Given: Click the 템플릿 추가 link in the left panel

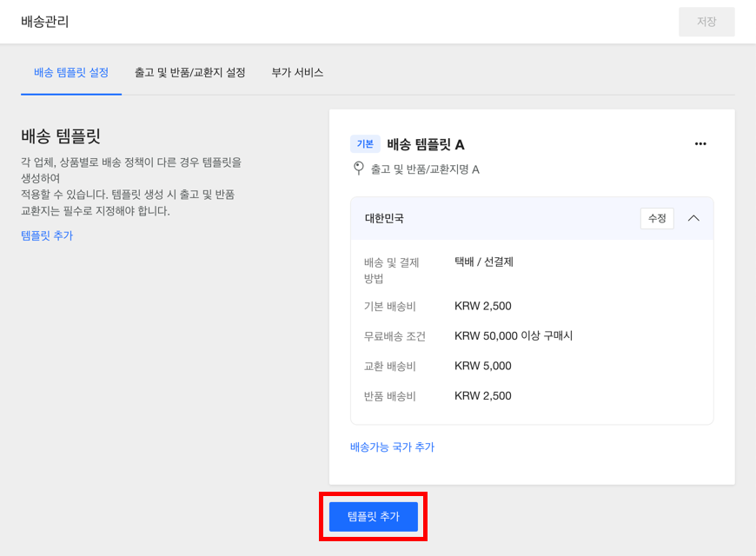Looking at the screenshot, I should [47, 235].
